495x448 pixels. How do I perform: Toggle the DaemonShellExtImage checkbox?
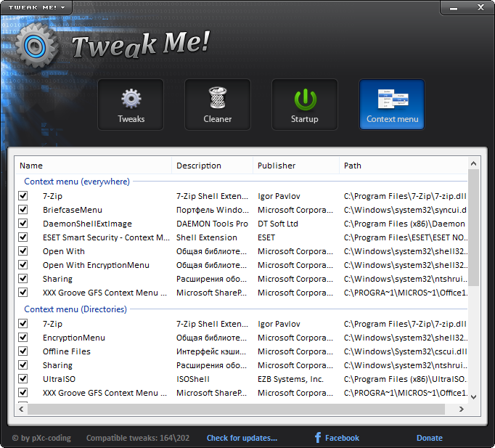22,224
